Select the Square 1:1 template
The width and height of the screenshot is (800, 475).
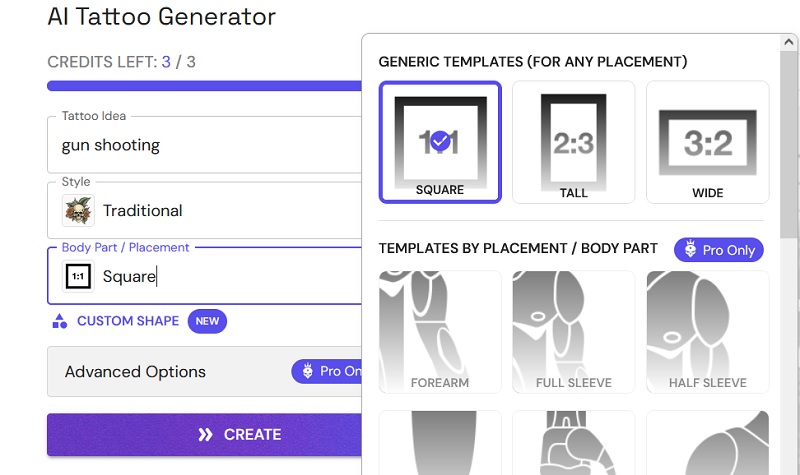440,142
